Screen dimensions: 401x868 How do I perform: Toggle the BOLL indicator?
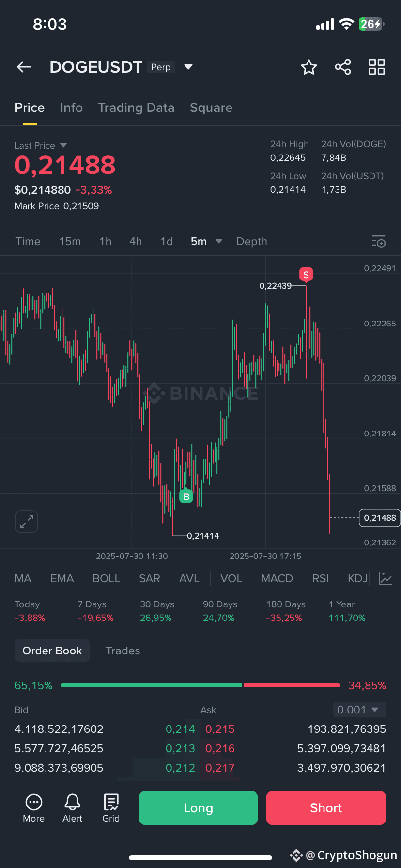(x=107, y=578)
